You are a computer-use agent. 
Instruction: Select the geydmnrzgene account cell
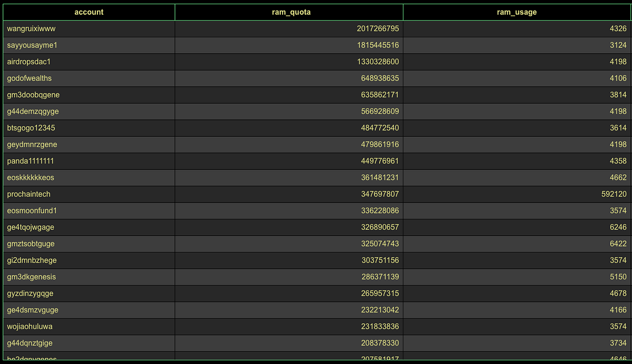89,145
